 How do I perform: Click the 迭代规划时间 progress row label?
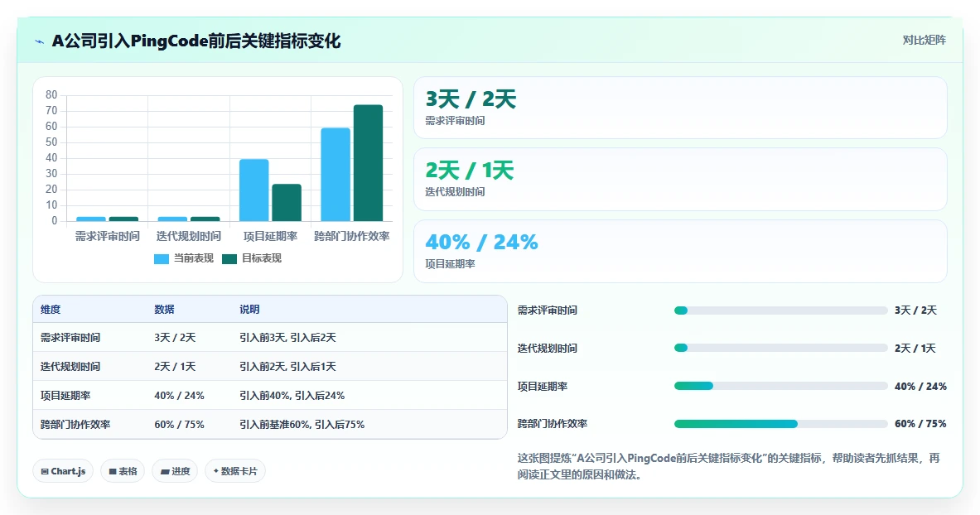[x=548, y=348]
